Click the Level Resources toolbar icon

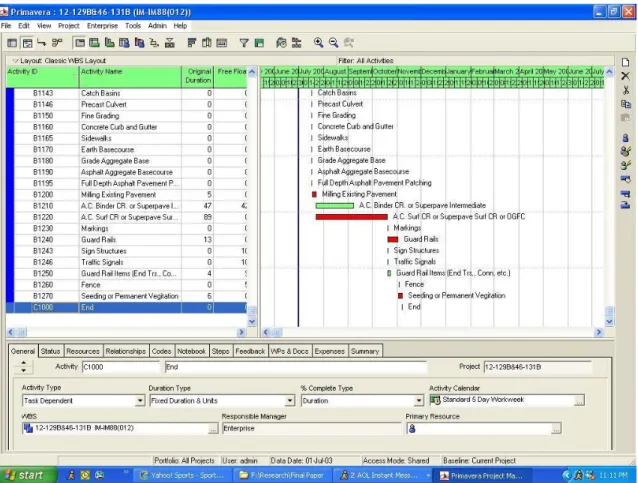pyautogui.click(x=297, y=43)
